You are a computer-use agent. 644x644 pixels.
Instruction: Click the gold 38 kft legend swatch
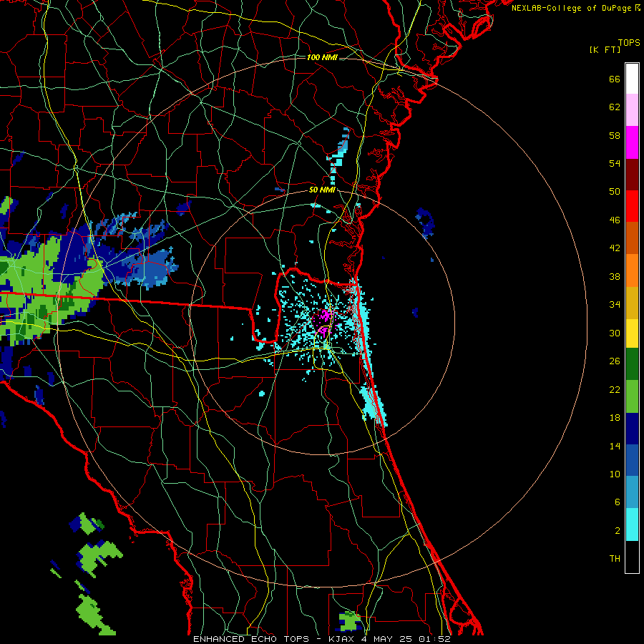632,302
